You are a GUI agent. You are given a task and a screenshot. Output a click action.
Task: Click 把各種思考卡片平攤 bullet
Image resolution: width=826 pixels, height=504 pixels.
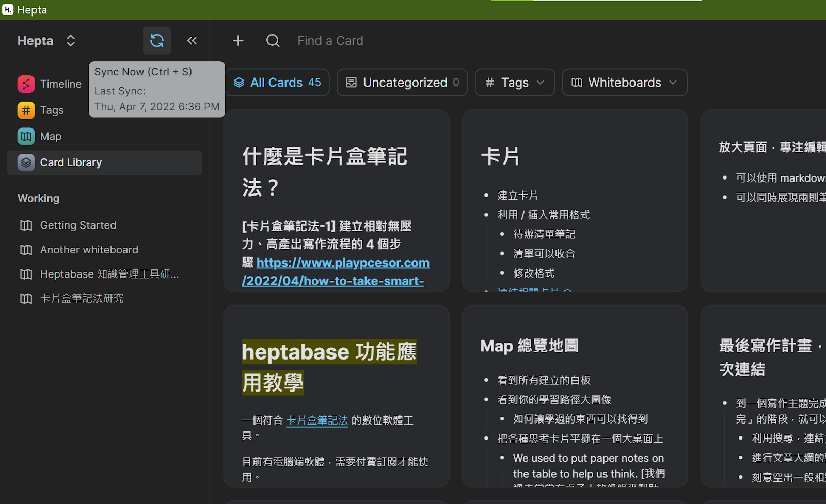pyautogui.click(x=580, y=438)
